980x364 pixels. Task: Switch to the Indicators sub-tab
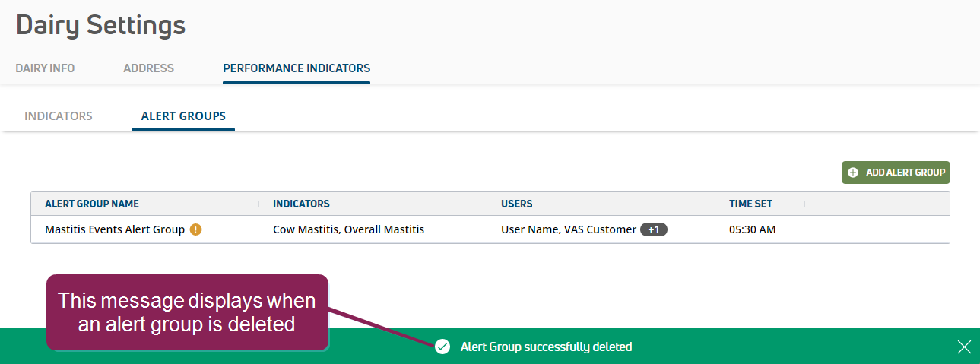59,116
